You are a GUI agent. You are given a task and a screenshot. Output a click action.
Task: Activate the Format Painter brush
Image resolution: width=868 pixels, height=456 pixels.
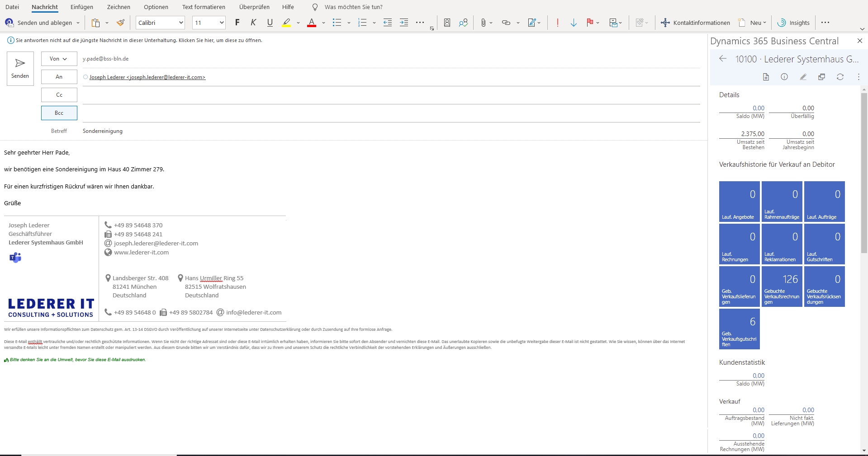[x=120, y=23]
